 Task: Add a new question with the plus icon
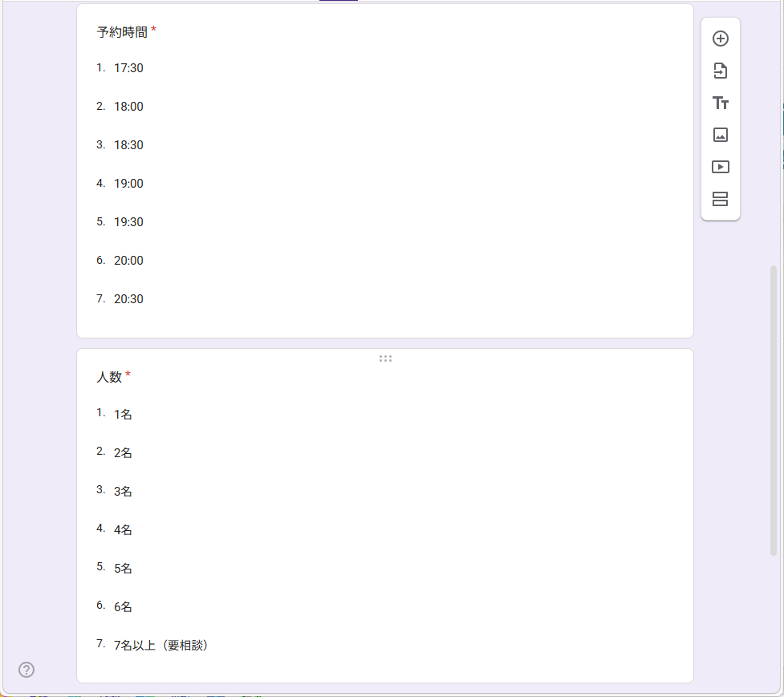(720, 38)
